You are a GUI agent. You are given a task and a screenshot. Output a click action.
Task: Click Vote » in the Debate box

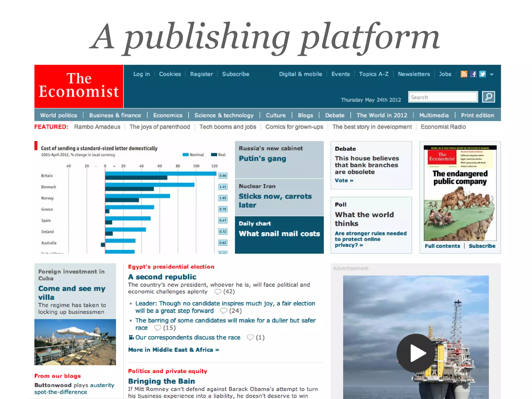tap(344, 180)
